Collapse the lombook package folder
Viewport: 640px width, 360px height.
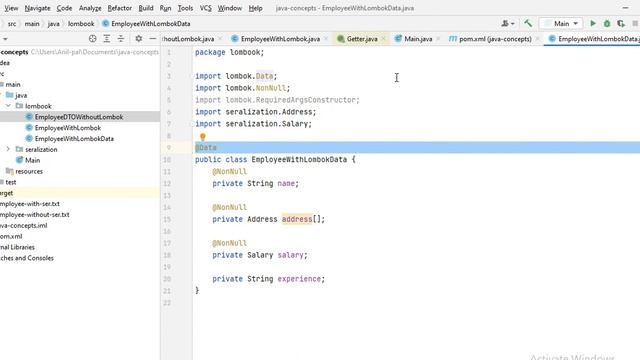click(8, 106)
